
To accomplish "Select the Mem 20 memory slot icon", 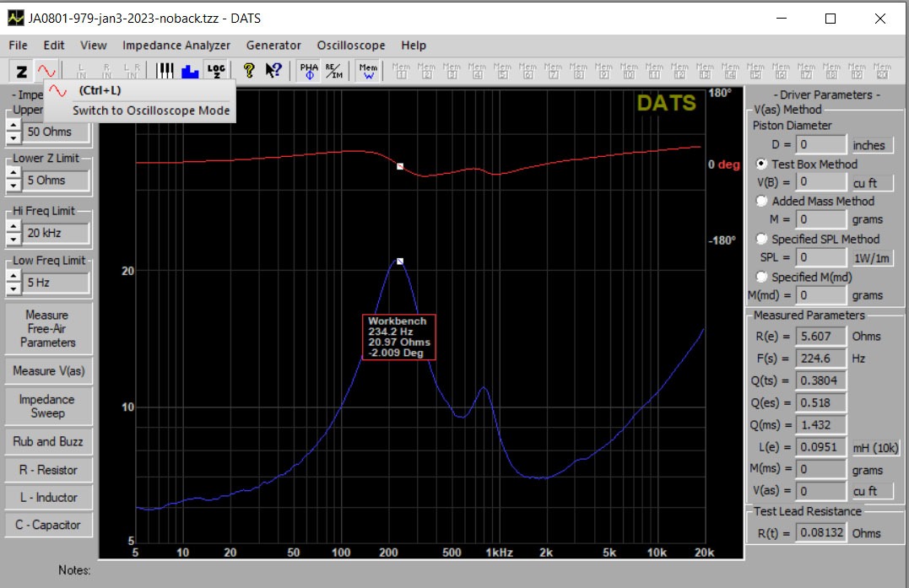I will (882, 71).
